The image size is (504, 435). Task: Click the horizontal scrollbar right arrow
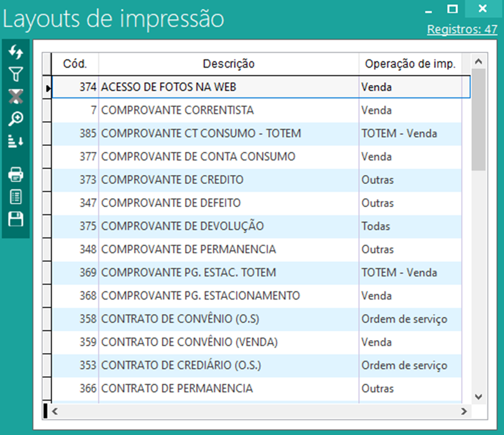[464, 411]
